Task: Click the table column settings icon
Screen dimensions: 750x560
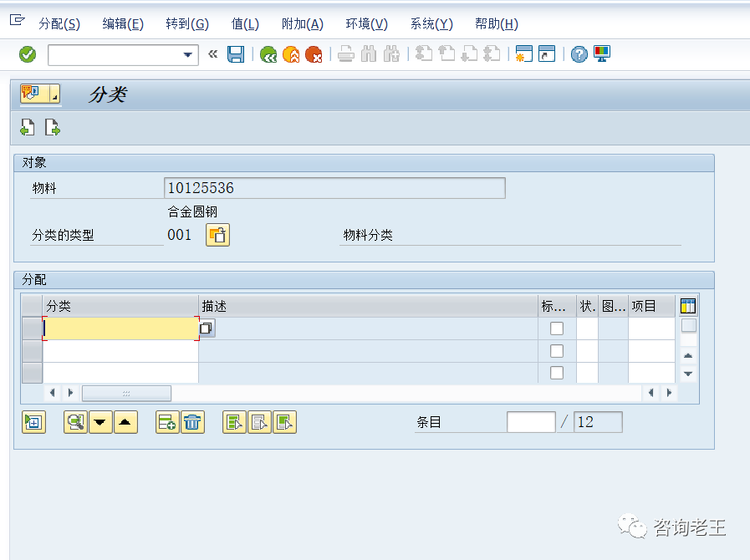Action: (688, 306)
